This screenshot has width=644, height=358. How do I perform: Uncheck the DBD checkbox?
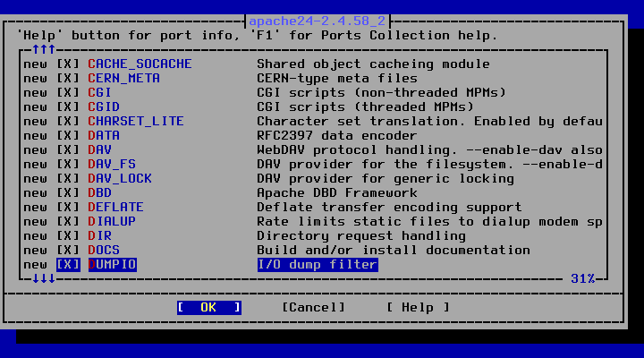click(68, 192)
